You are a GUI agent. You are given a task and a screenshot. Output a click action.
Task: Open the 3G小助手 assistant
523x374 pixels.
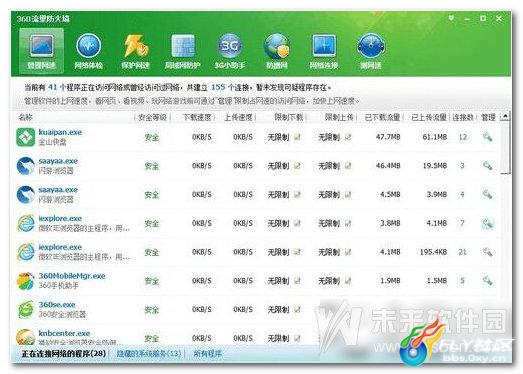229,51
